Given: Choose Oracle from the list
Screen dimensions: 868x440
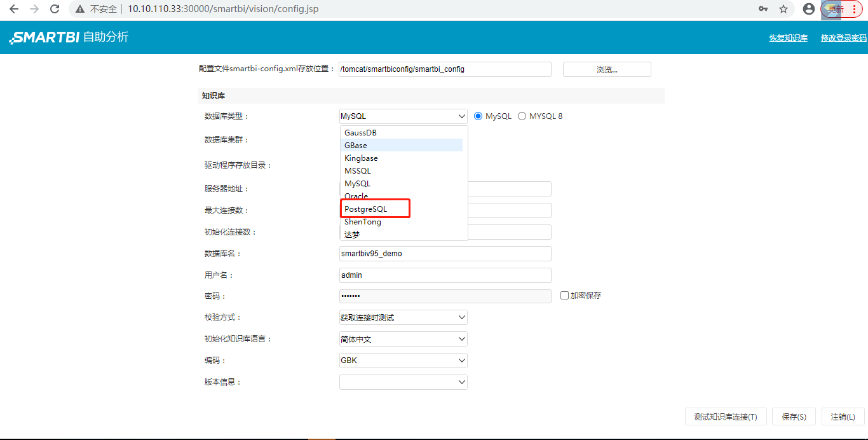Looking at the screenshot, I should click(402, 196).
